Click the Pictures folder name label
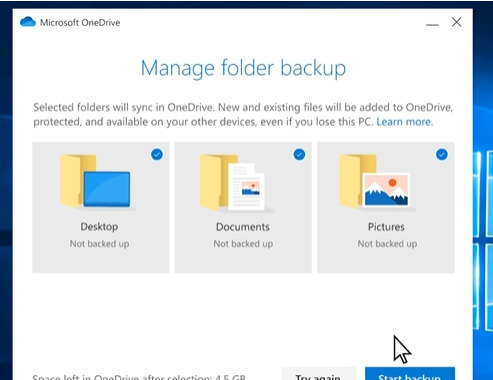Screen dimensions: 493x380 [386, 227]
